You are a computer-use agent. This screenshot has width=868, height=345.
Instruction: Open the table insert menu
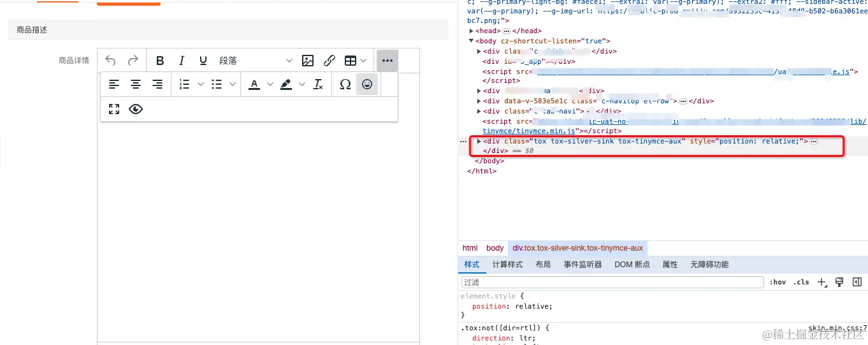tap(356, 61)
